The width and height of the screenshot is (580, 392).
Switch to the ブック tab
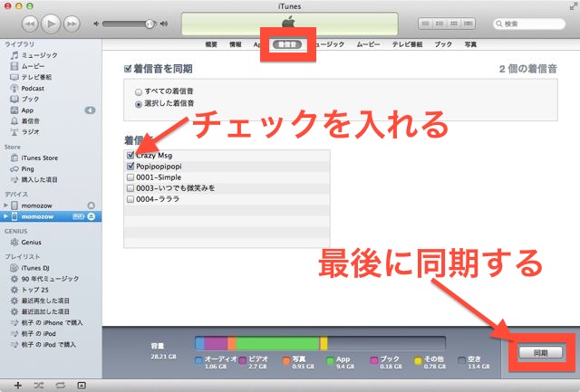[443, 44]
